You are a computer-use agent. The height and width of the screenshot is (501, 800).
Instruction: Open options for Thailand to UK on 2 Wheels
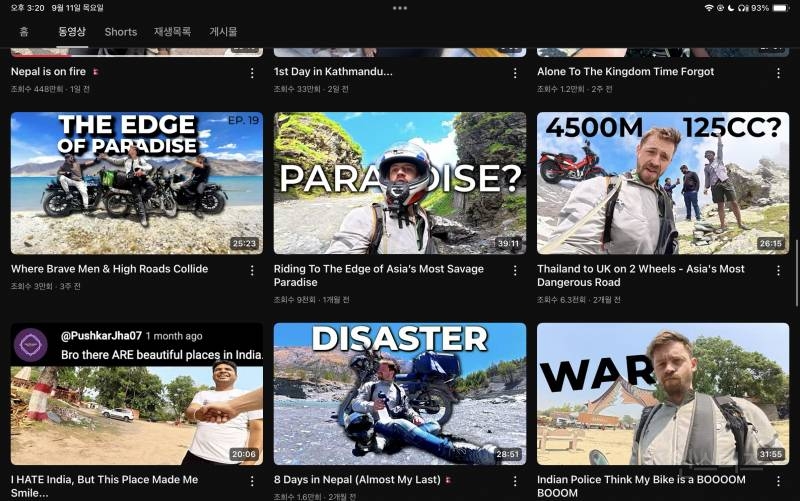778,270
